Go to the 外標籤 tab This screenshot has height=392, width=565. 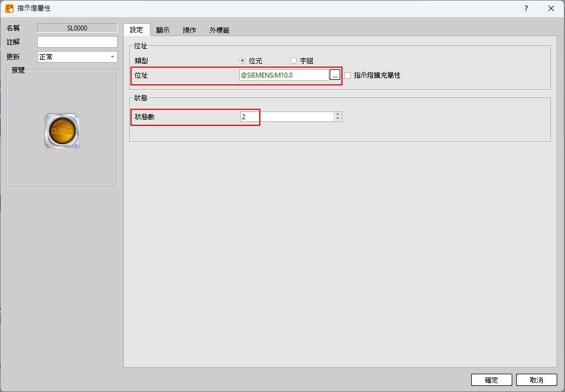(219, 30)
